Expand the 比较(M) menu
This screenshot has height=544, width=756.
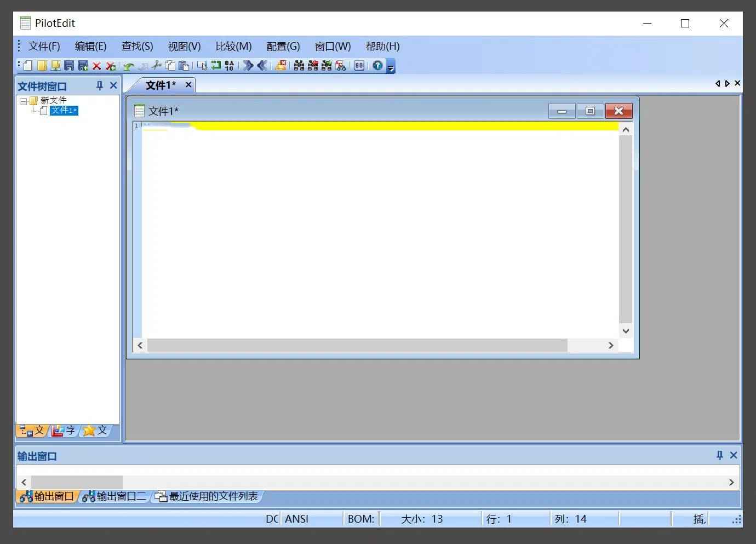(x=233, y=46)
